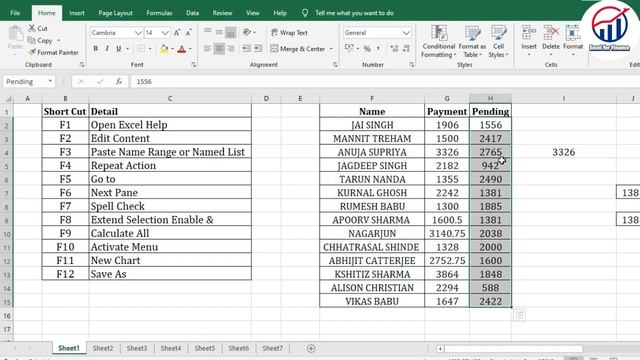Click the Borders icon
The image size is (640, 360).
point(141,49)
